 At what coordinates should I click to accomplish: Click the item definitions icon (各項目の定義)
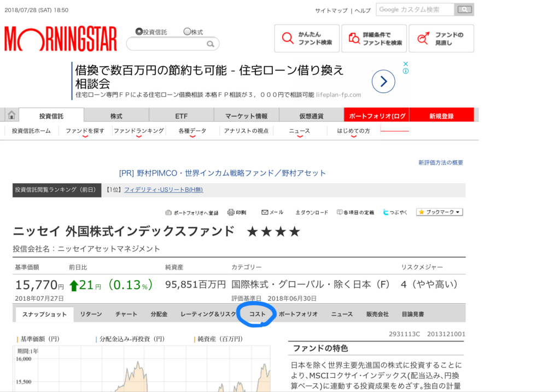click(339, 213)
